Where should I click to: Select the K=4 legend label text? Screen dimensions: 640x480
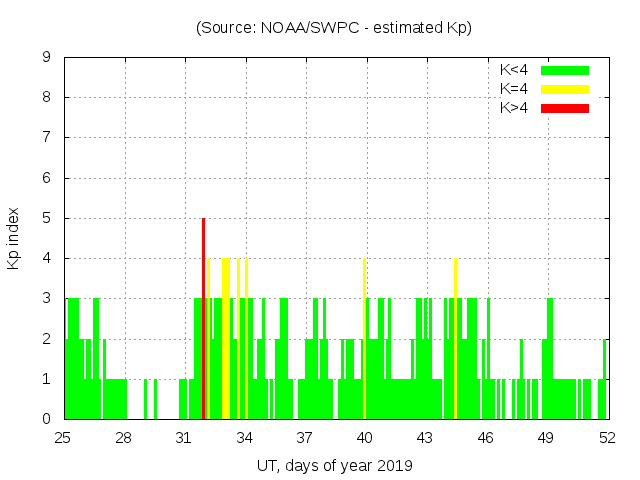(514, 89)
